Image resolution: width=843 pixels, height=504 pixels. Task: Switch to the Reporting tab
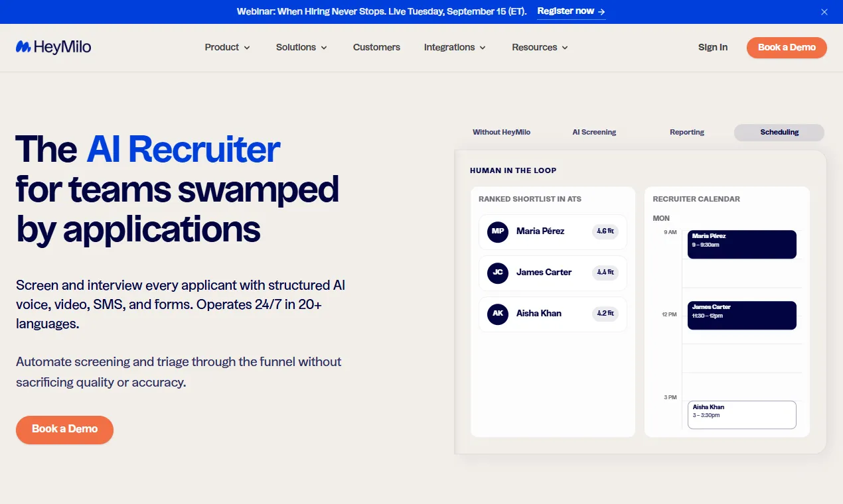687,132
